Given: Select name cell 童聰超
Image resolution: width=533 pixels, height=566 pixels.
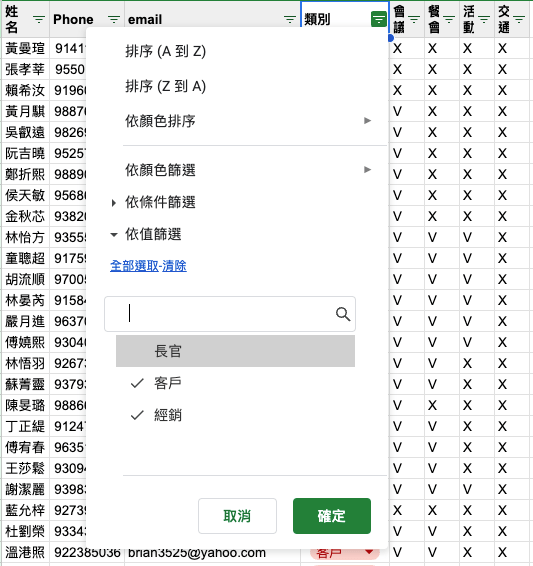Looking at the screenshot, I should coord(25,258).
